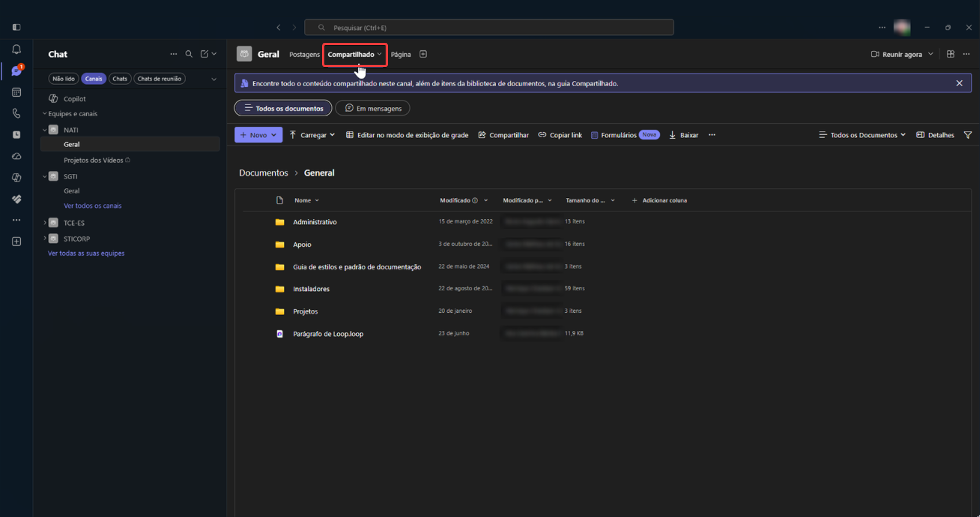
Task: Open the Calendar icon in sidebar
Action: 16,93
